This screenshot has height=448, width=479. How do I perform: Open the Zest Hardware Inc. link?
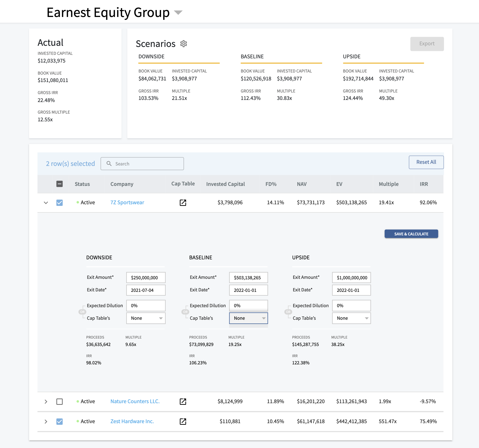pos(132,422)
